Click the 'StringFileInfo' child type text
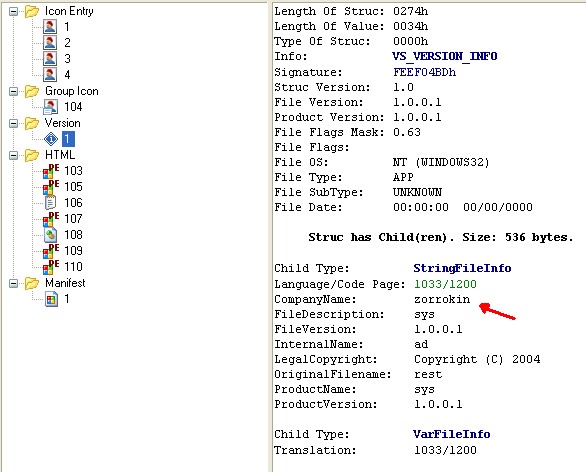The height and width of the screenshot is (472, 586). [462, 268]
